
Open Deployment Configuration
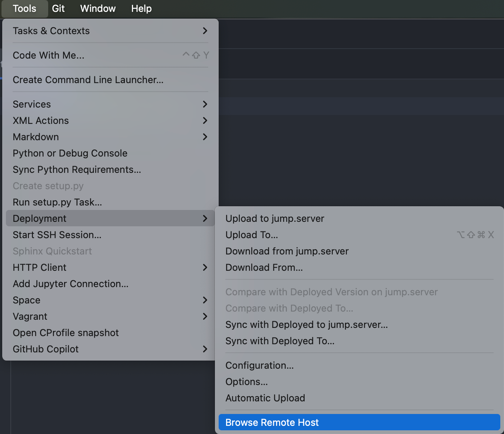(x=259, y=365)
